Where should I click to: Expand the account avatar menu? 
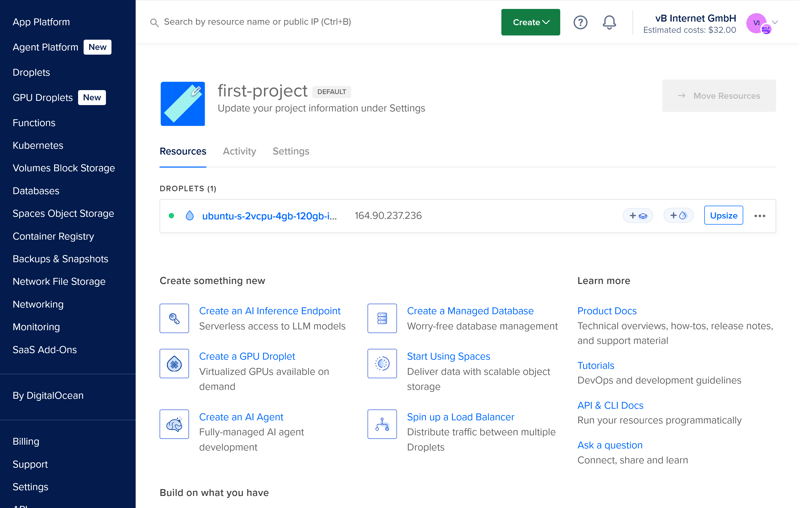(761, 23)
